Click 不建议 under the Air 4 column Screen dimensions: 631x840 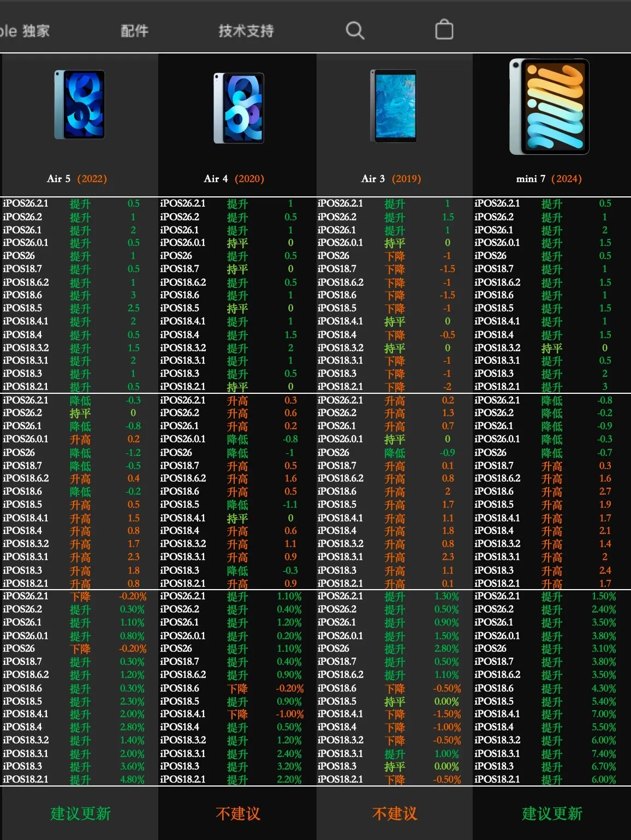[238, 814]
